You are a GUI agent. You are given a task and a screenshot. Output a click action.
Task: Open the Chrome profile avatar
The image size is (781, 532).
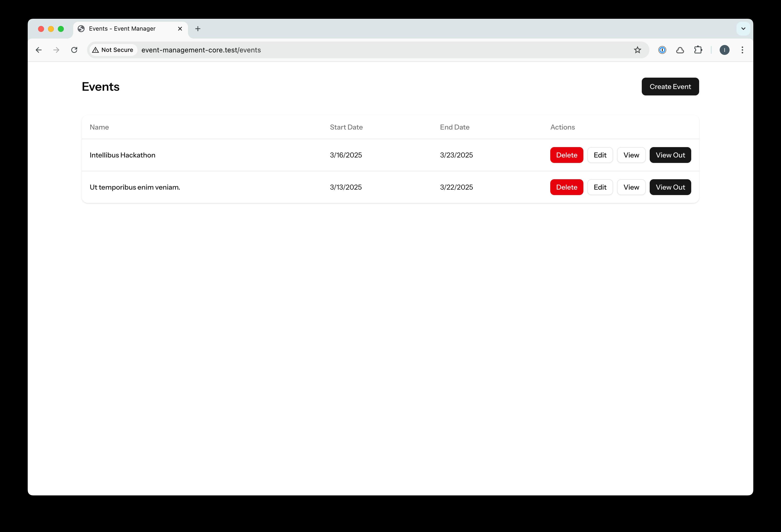coord(724,50)
